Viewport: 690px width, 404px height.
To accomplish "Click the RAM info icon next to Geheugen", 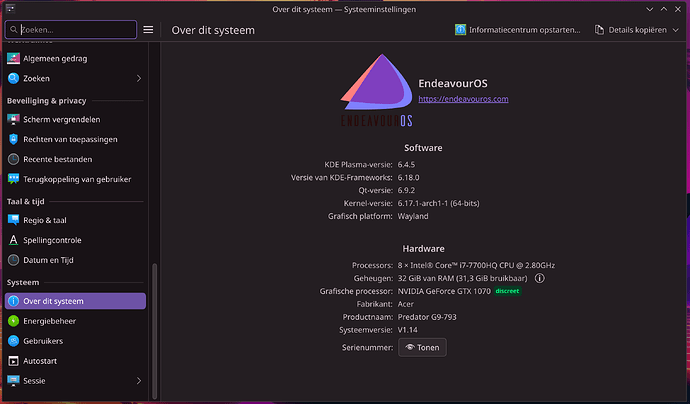I will pos(539,279).
